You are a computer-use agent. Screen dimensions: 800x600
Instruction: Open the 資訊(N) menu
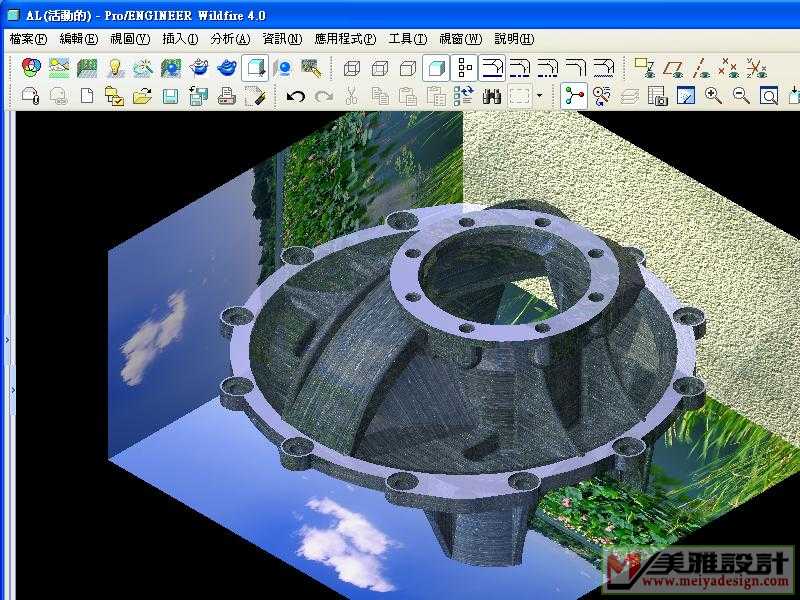click(282, 39)
